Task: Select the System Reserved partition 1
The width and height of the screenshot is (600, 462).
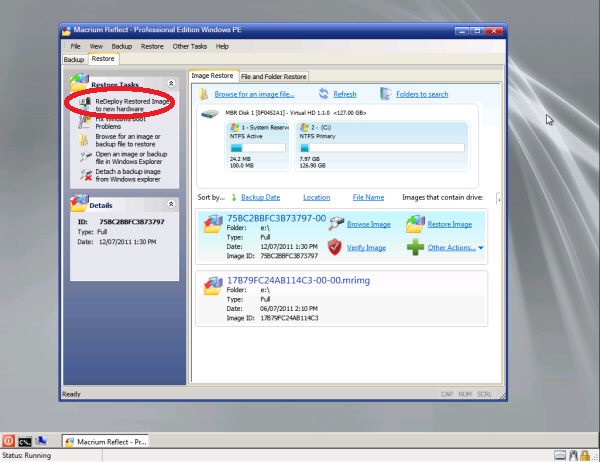Action: click(x=258, y=146)
